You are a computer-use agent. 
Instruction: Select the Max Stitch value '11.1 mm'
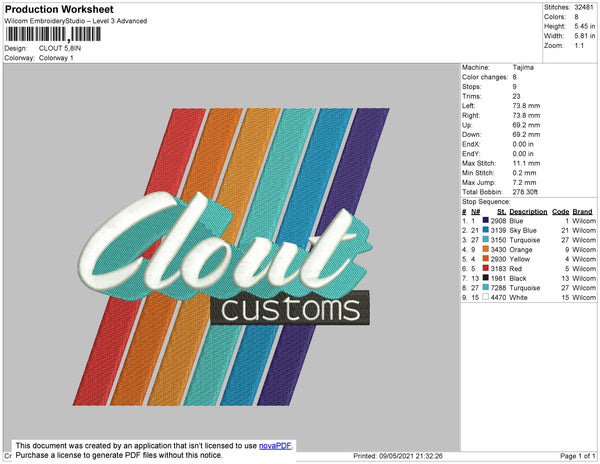pyautogui.click(x=526, y=163)
